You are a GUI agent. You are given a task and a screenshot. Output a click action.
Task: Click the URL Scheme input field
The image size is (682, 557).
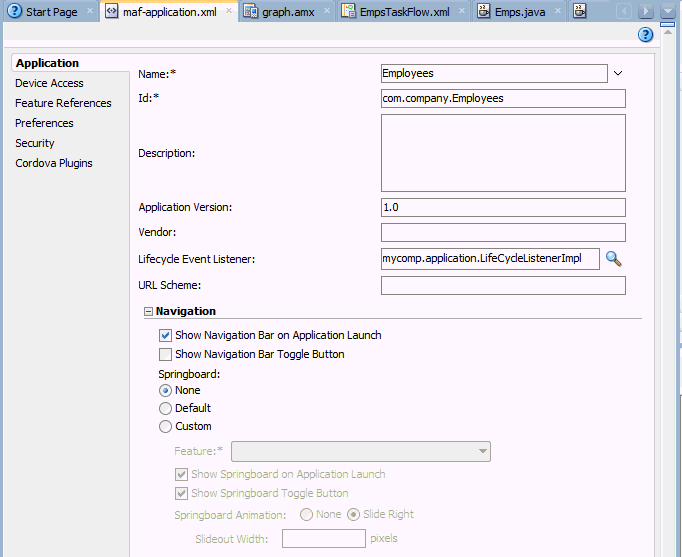coord(503,286)
